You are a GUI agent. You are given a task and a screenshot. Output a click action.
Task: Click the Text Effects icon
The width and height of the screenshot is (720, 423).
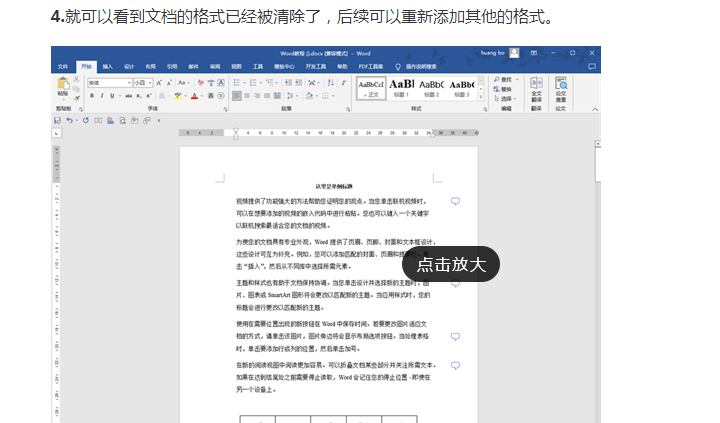click(162, 96)
